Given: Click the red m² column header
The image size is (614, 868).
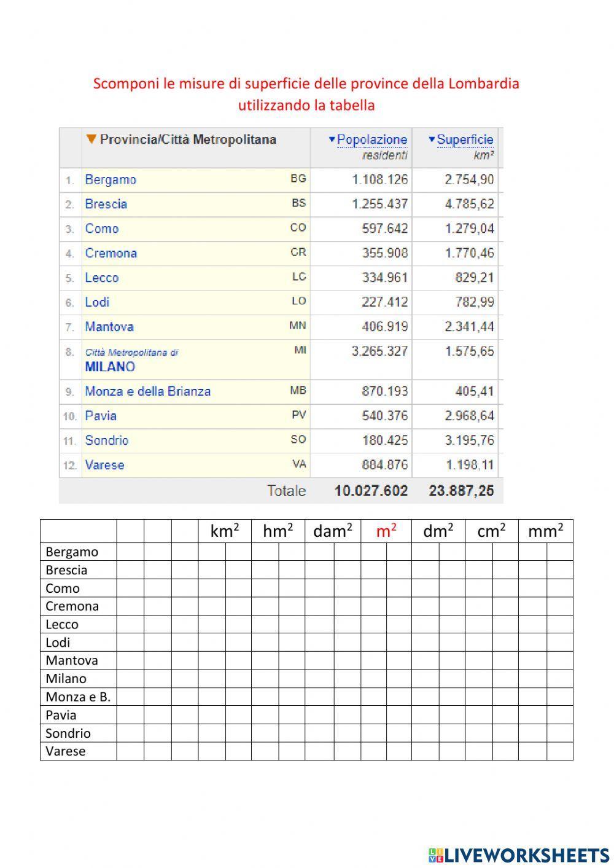Looking at the screenshot, I should tap(386, 531).
